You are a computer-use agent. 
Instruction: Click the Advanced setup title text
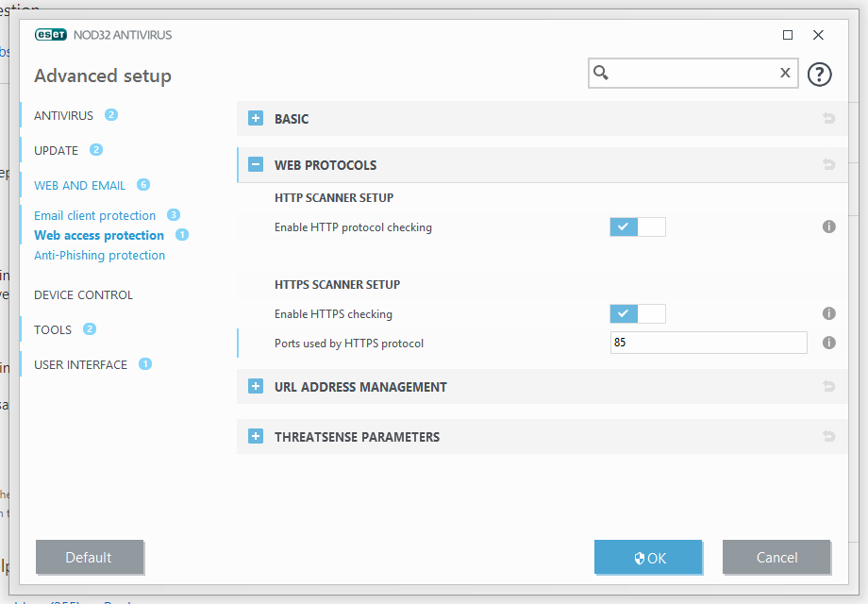103,75
